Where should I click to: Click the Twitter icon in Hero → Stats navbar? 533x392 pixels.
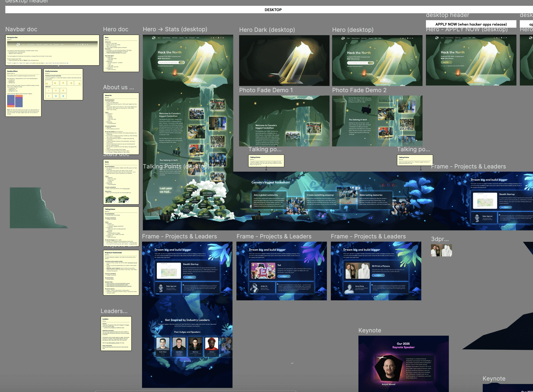click(x=214, y=38)
